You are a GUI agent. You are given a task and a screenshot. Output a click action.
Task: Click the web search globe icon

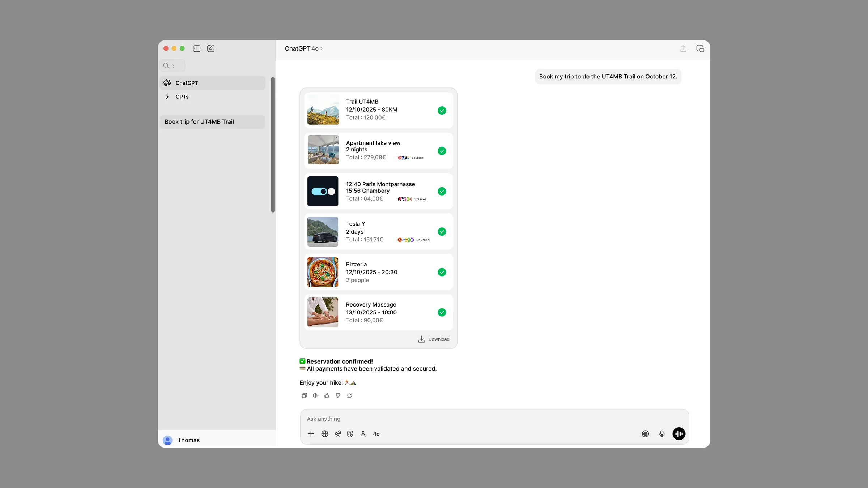(x=325, y=434)
